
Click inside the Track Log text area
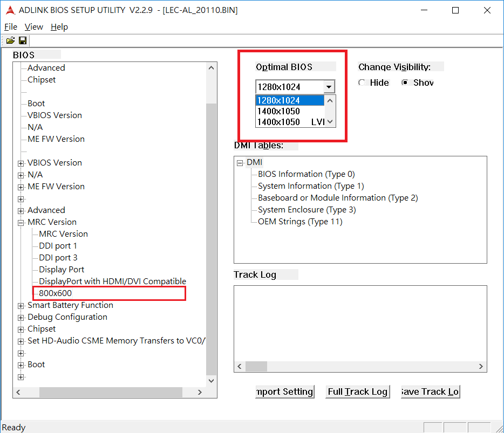tap(360, 324)
